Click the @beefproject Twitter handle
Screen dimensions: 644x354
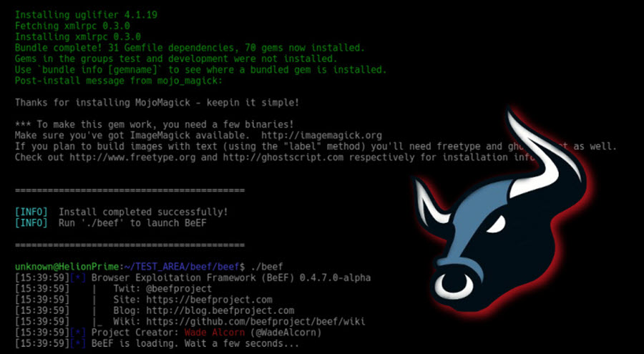179,289
